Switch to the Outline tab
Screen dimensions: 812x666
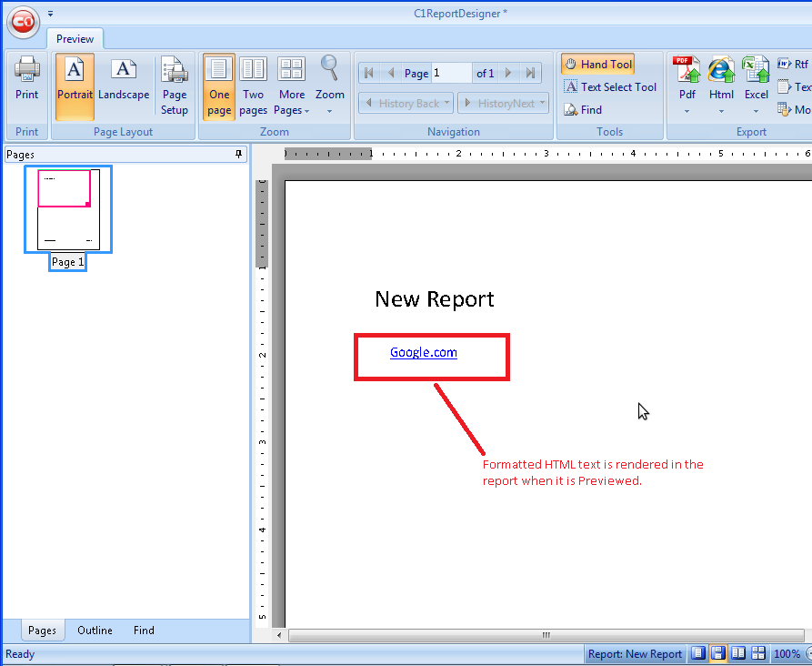tap(95, 631)
